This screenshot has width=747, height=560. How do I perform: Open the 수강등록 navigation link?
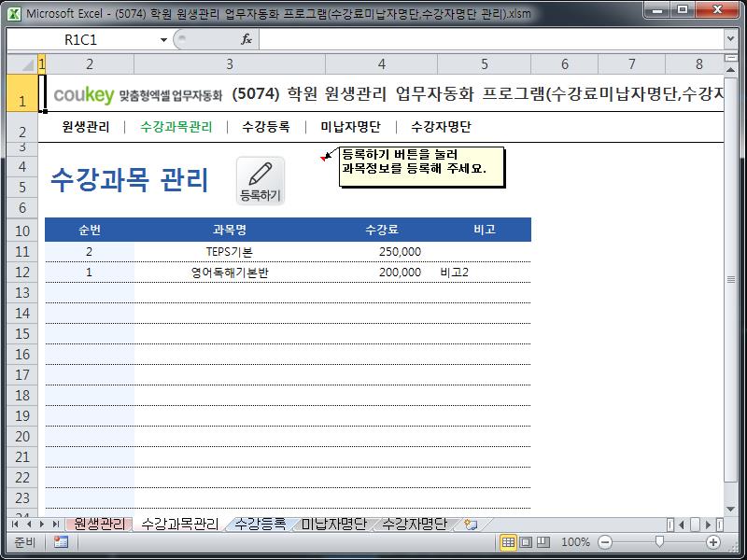(x=266, y=127)
